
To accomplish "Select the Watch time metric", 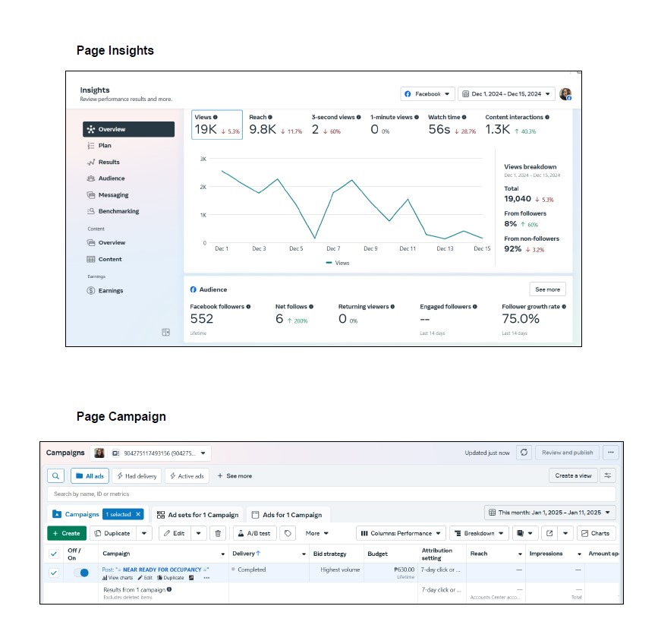I will tap(452, 125).
